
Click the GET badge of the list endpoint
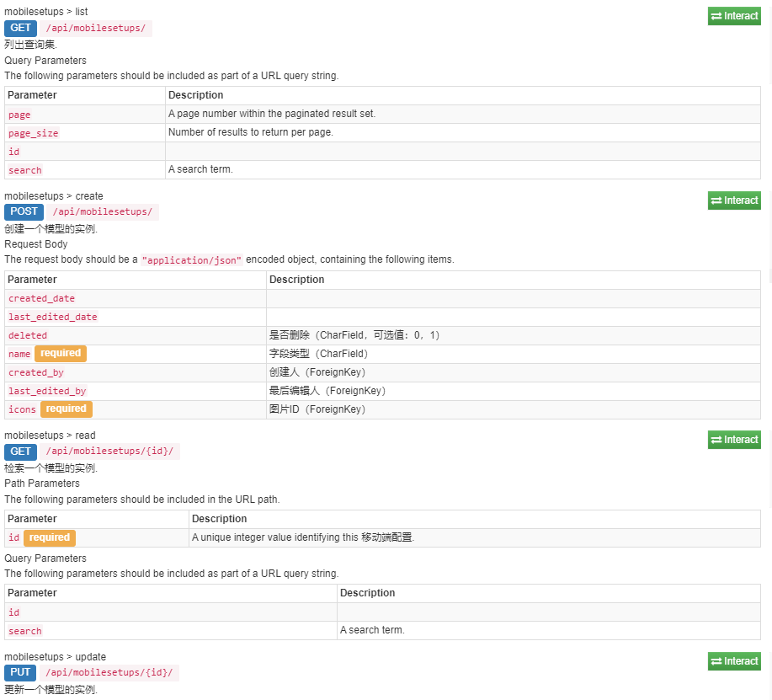tap(20, 28)
